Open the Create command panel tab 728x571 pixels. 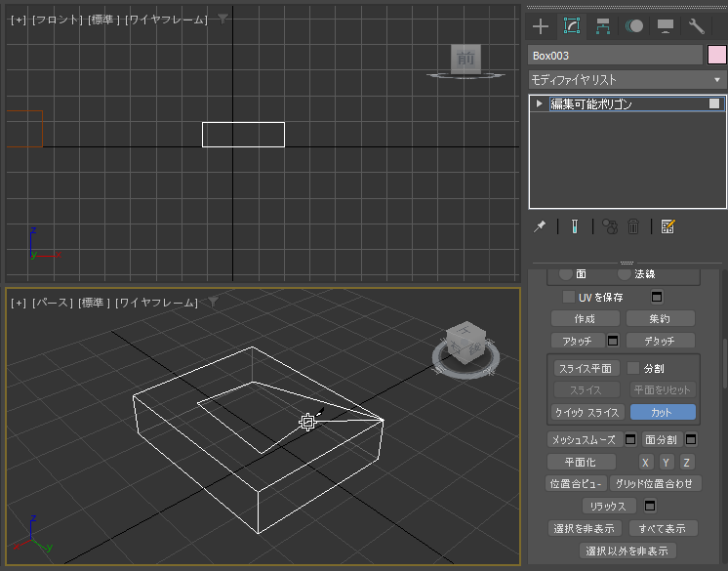[541, 26]
